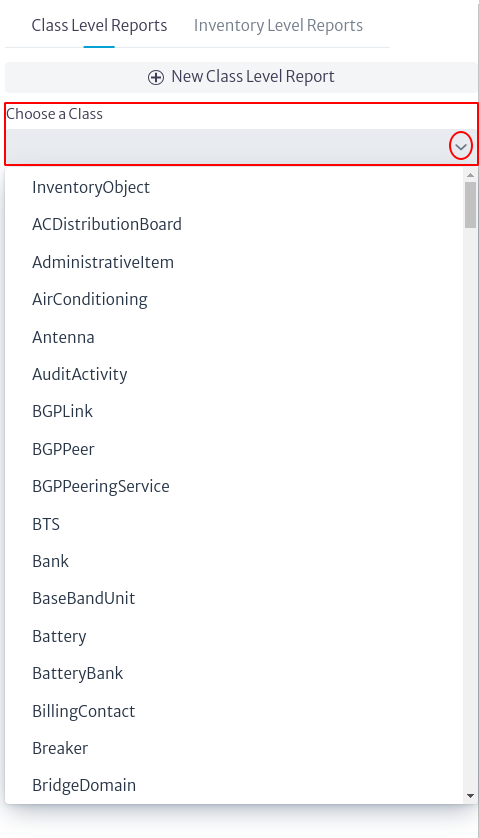The width and height of the screenshot is (479, 838).
Task: Click the list scrollbar up arrow
Action: click(470, 175)
